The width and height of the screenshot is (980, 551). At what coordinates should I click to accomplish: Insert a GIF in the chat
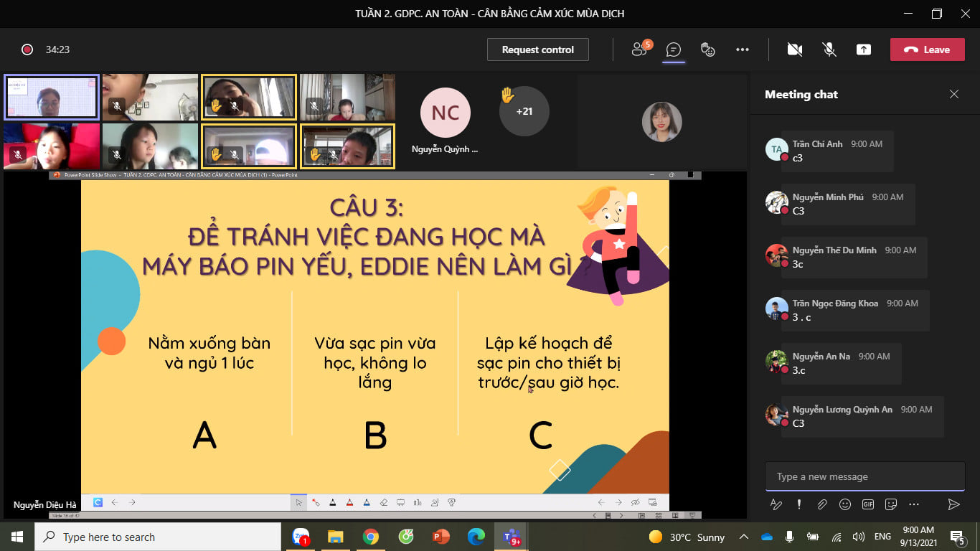[868, 504]
